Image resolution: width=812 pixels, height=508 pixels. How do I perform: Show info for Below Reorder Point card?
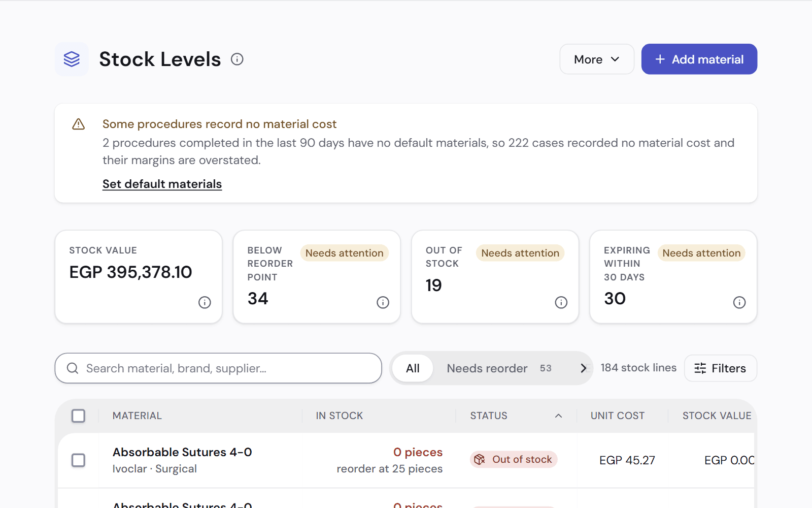383,303
